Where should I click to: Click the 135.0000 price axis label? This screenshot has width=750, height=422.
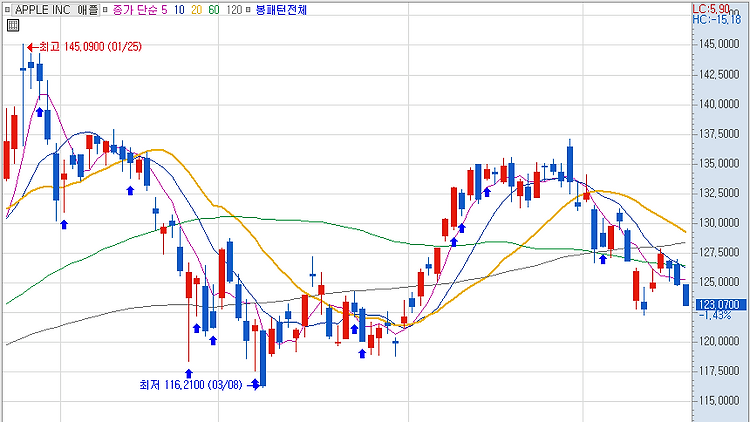pos(719,164)
